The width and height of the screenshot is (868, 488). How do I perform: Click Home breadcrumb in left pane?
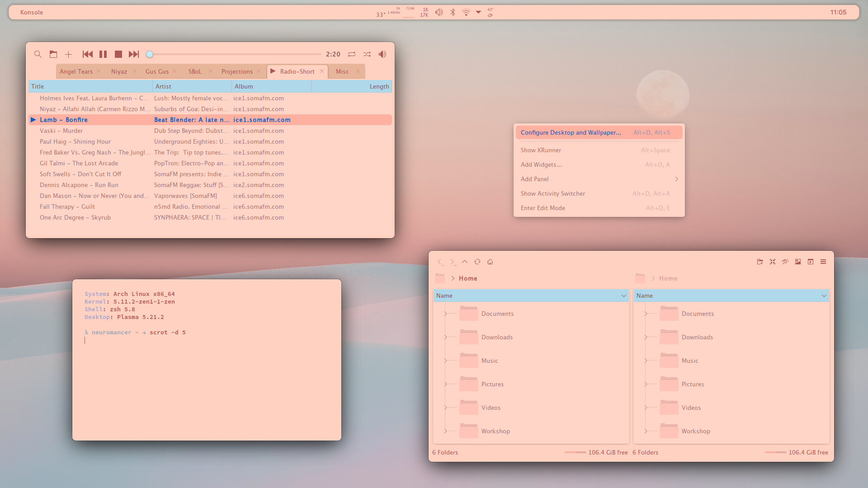point(468,278)
